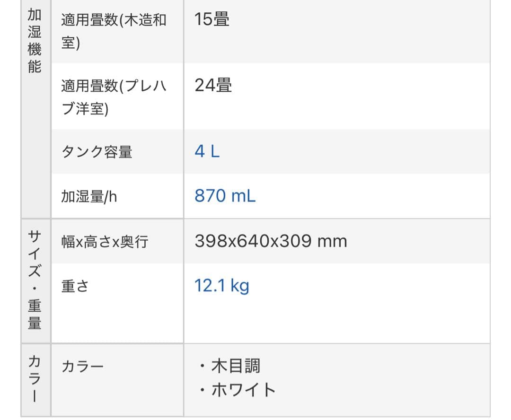Click the 加湿量/h row label
The height and width of the screenshot is (420, 511).
point(89,196)
